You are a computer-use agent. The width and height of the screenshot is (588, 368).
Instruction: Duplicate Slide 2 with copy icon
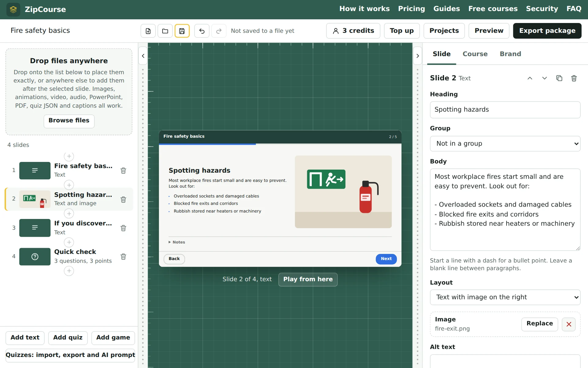(x=559, y=78)
